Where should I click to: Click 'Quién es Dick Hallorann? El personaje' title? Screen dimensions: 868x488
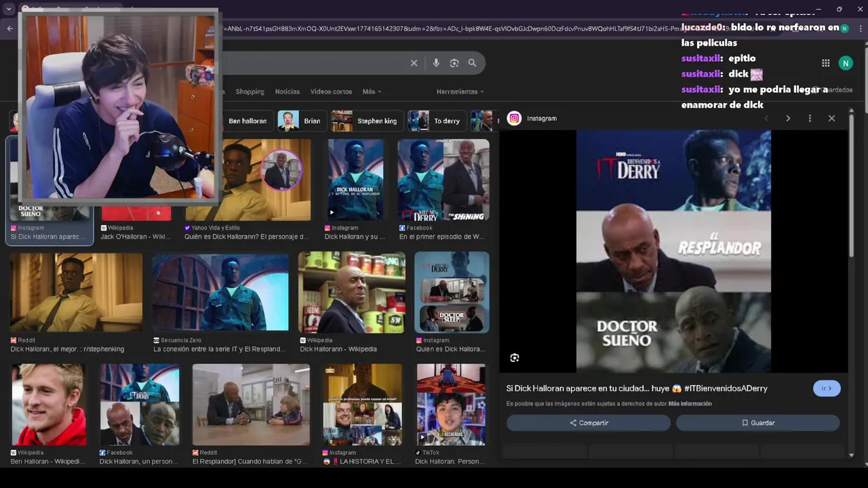pos(247,237)
